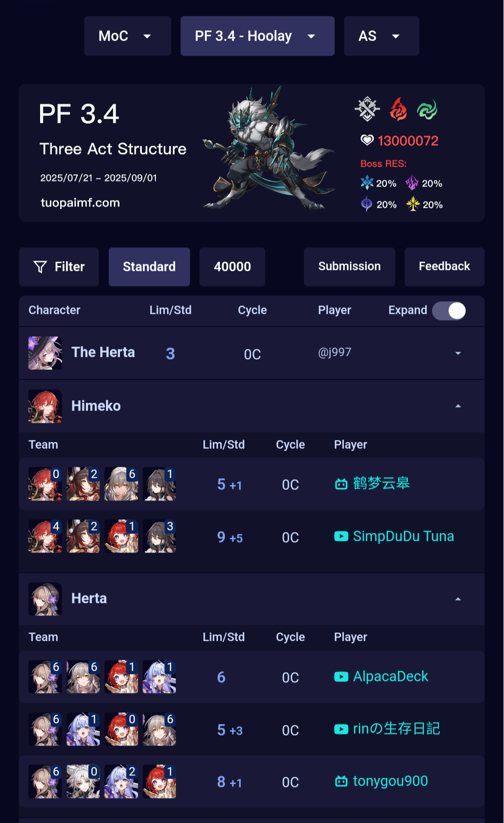The height and width of the screenshot is (823, 504).
Task: Click the Bilibili icon beside tonygou900
Action: point(341,781)
